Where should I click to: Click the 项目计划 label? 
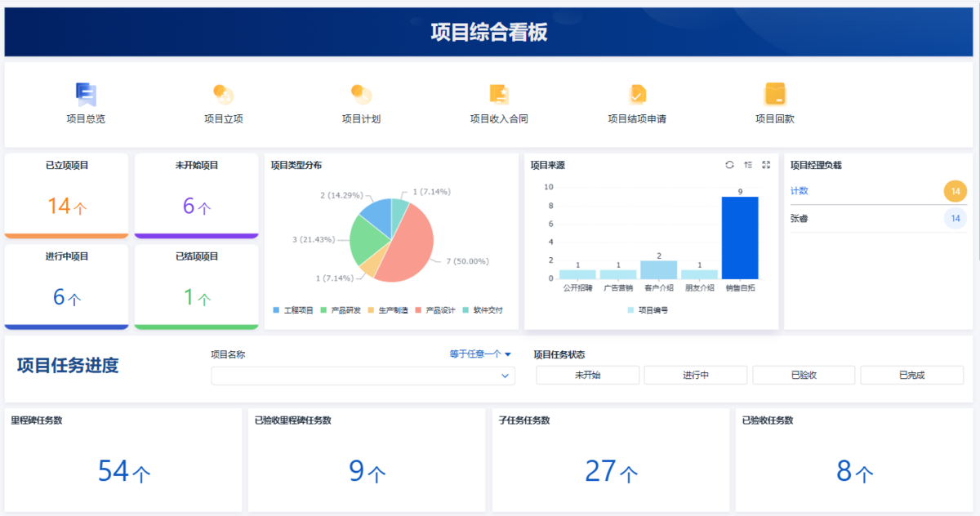[361, 119]
